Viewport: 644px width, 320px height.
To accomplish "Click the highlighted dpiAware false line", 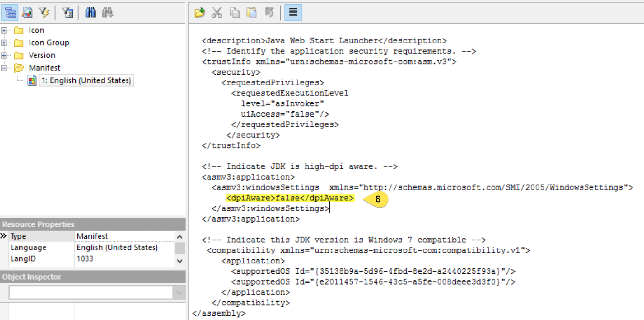I will (x=290, y=198).
